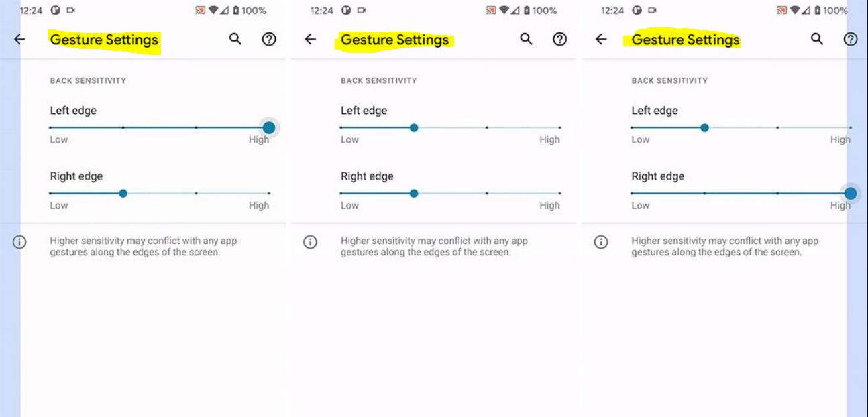Open help icon in left screenshot
The image size is (868, 417).
[269, 40]
